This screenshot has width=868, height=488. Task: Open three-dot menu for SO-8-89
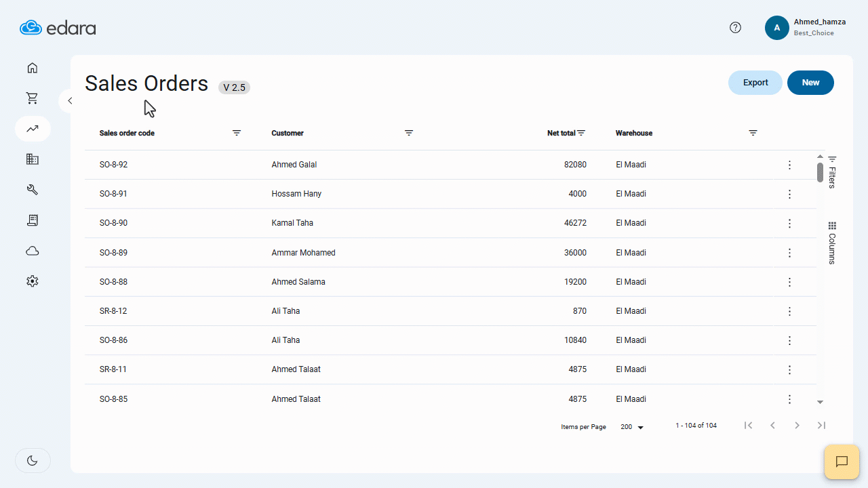coord(789,253)
